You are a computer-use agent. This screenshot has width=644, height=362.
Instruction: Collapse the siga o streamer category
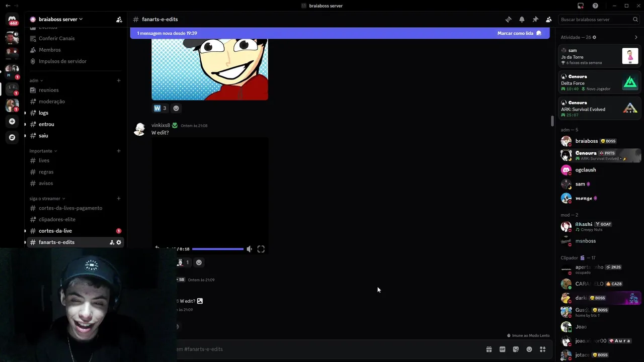pos(47,199)
